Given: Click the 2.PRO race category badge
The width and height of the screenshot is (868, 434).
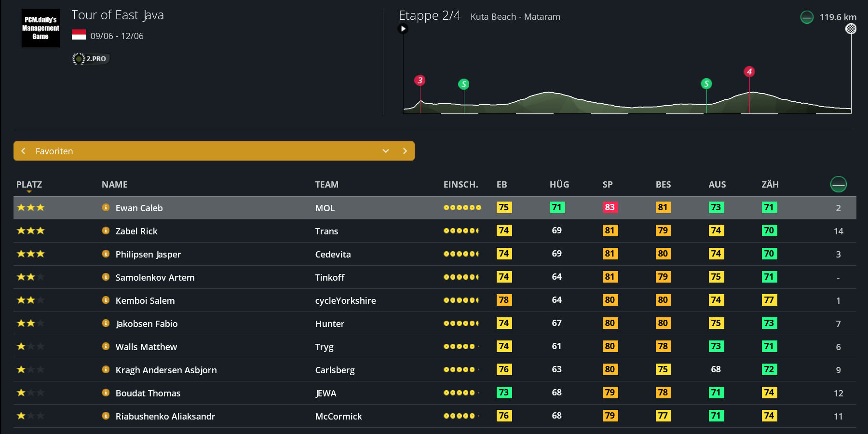Looking at the screenshot, I should coord(91,59).
